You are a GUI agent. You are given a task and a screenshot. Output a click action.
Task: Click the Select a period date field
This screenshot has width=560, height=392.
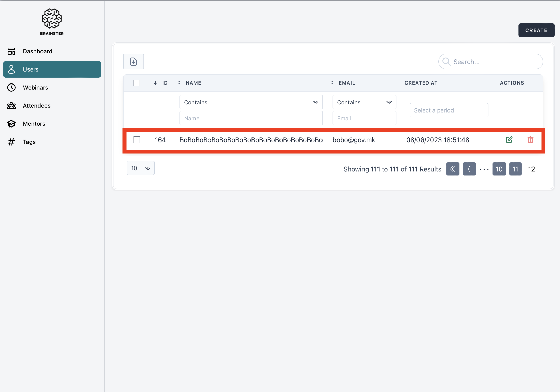pyautogui.click(x=449, y=110)
